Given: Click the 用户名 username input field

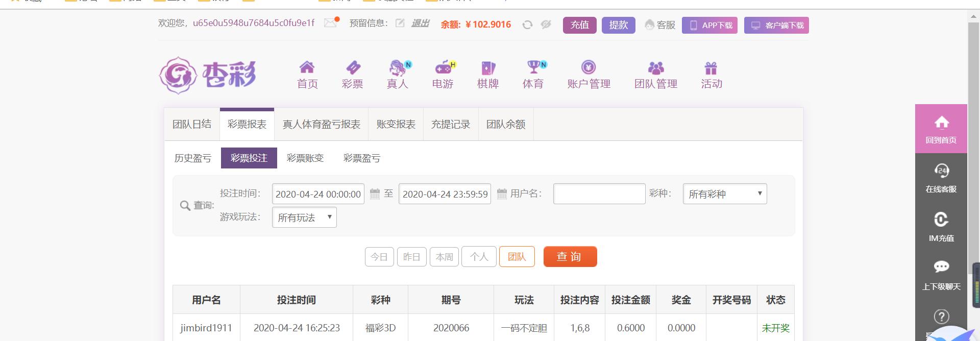Looking at the screenshot, I should (599, 194).
